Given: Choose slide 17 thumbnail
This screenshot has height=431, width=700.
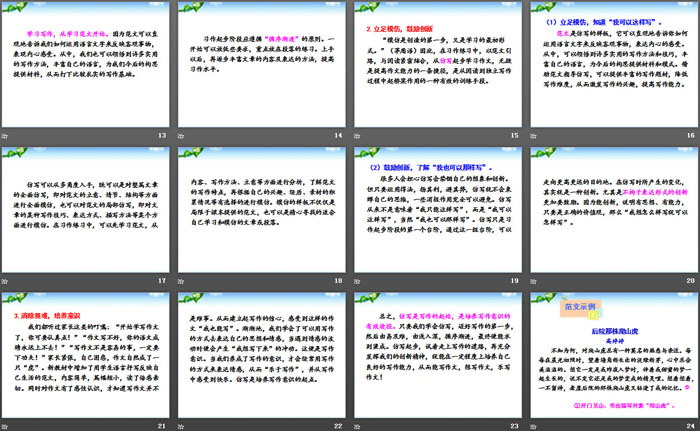Looking at the screenshot, I should (x=86, y=209).
